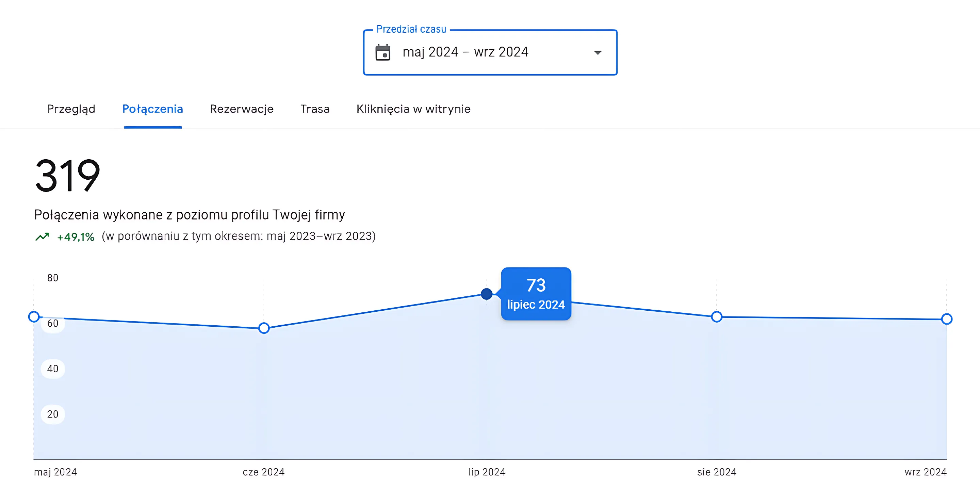This screenshot has width=980, height=490.
Task: Click the upward trend arrow icon
Action: (42, 236)
